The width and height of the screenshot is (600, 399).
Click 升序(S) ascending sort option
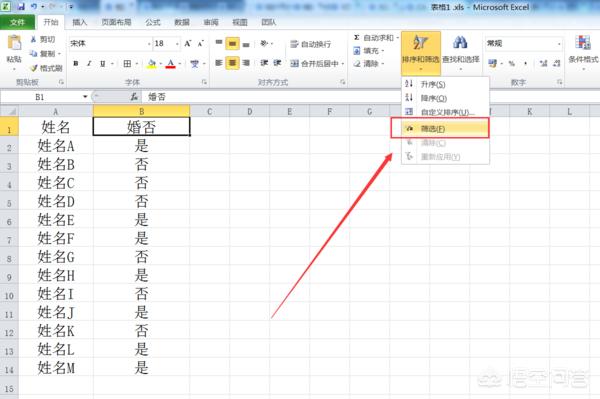pyautogui.click(x=433, y=84)
